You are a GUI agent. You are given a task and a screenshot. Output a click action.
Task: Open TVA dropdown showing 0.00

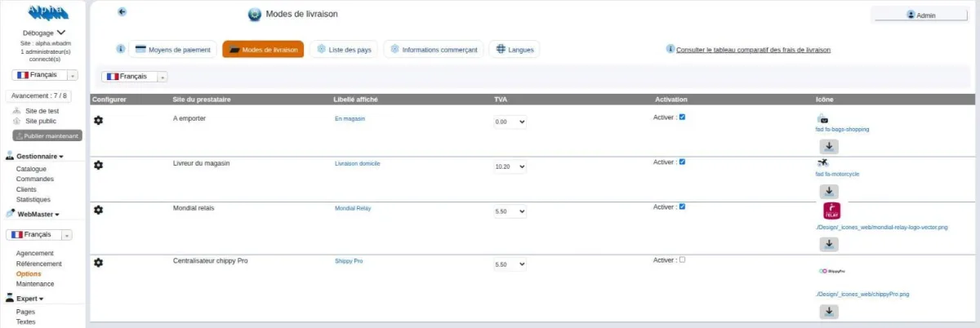pos(510,122)
